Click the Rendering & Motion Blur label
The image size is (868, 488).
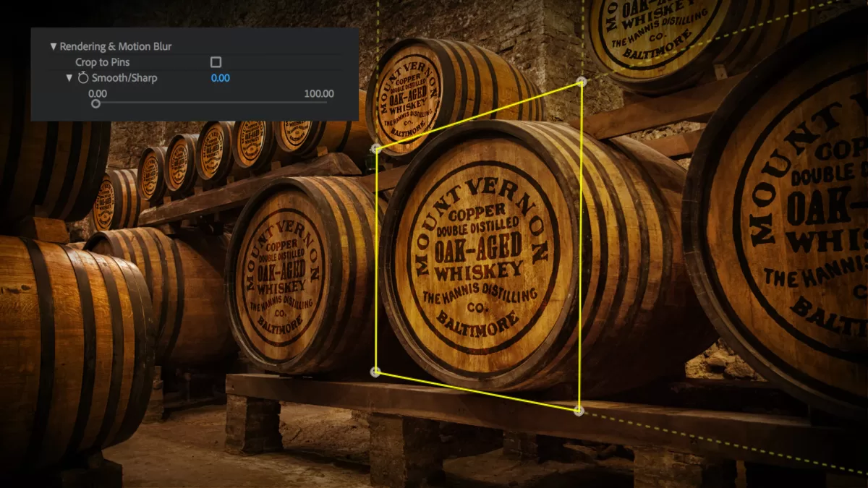point(116,46)
